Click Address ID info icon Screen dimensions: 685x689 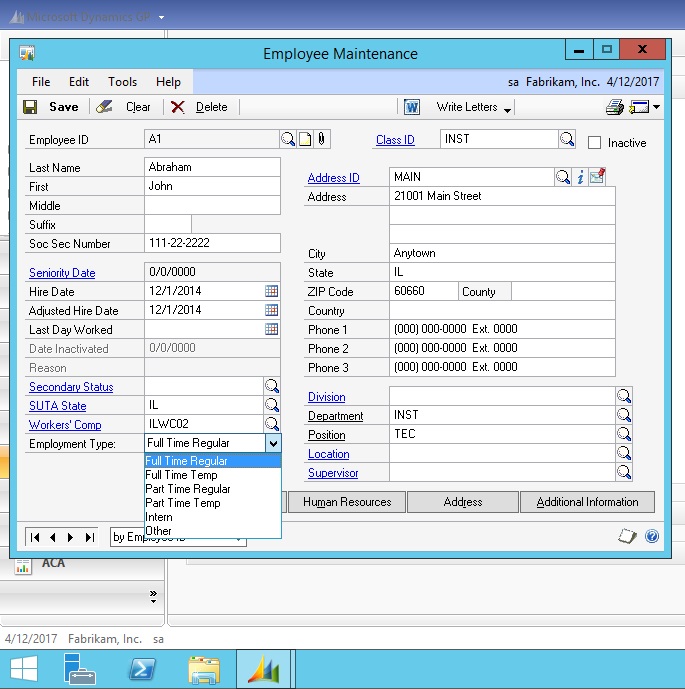pyautogui.click(x=580, y=177)
